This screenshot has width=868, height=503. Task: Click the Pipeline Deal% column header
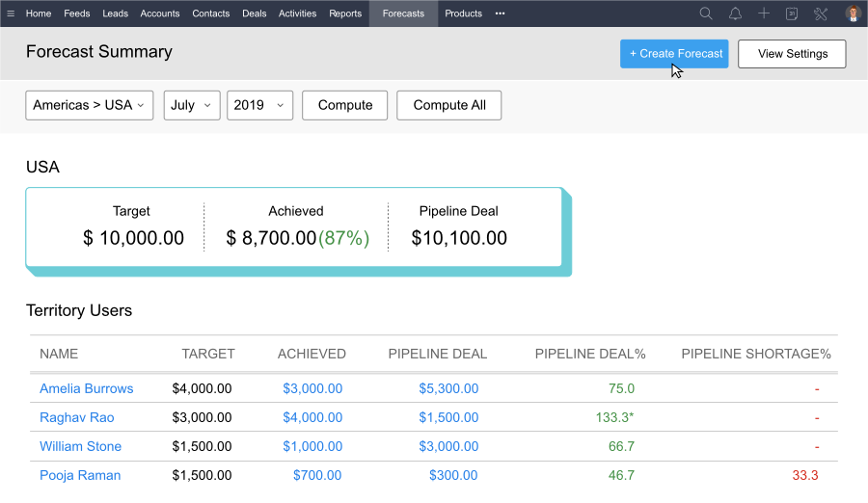coord(590,354)
